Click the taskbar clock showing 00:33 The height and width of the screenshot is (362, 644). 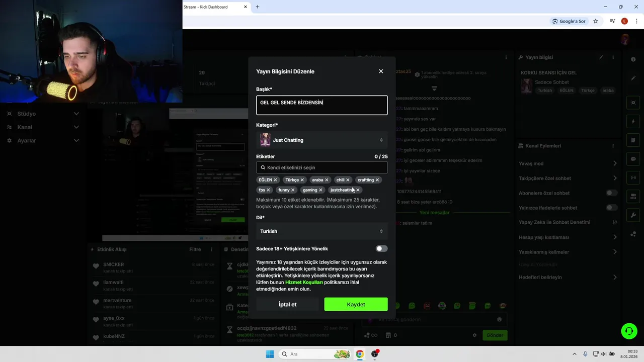tap(629, 354)
